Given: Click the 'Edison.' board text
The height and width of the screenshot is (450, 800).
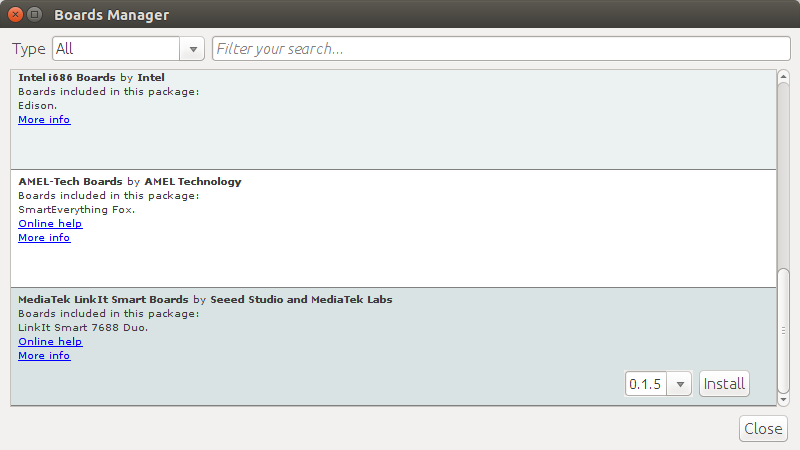Looking at the screenshot, I should click(38, 106).
